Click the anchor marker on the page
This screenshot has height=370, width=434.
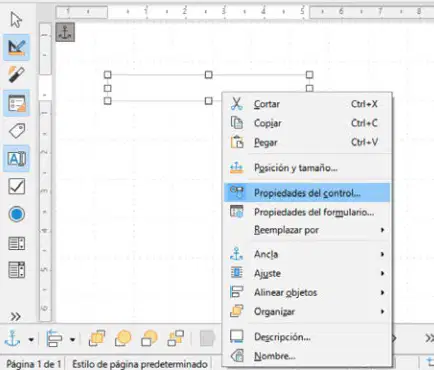tap(65, 32)
